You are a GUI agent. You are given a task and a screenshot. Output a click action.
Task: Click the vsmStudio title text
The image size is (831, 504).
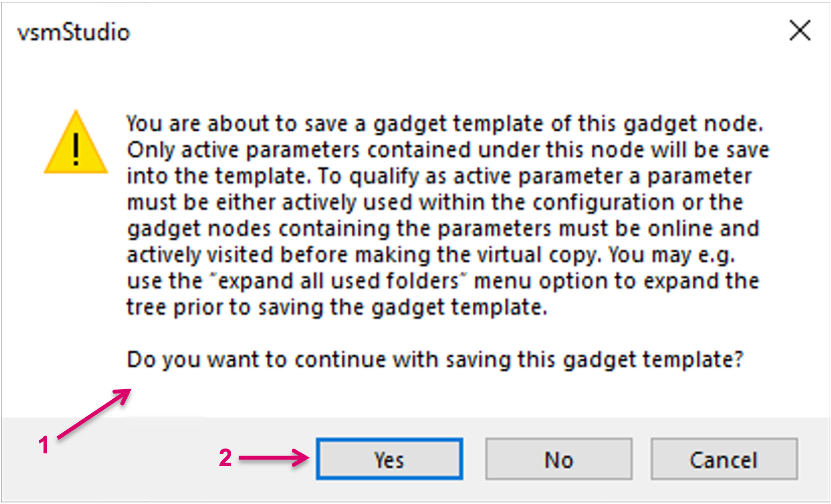click(x=74, y=33)
